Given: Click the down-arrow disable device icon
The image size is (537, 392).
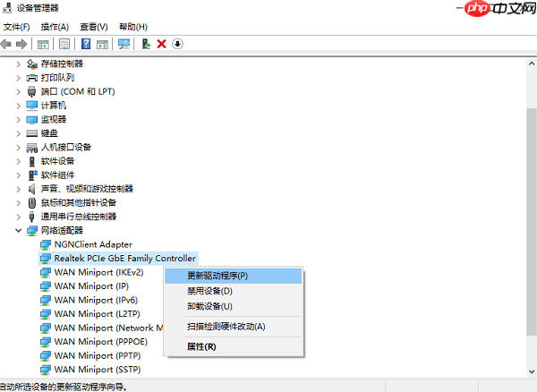Looking at the screenshot, I should point(177,44).
